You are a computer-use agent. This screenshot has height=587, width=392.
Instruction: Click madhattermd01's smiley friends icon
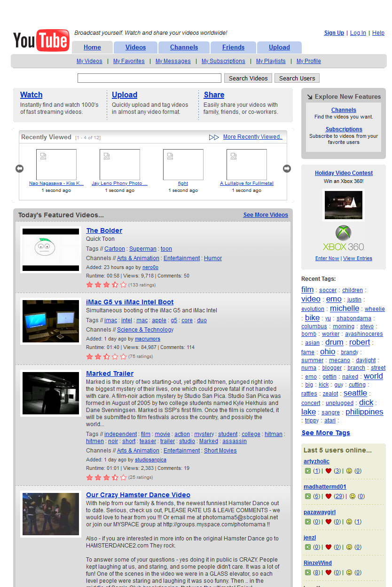coord(353,496)
